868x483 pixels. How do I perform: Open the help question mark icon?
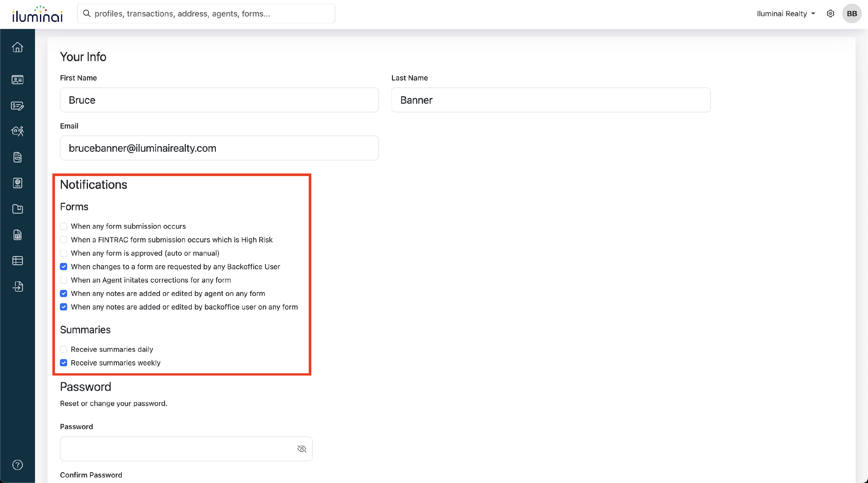18,465
